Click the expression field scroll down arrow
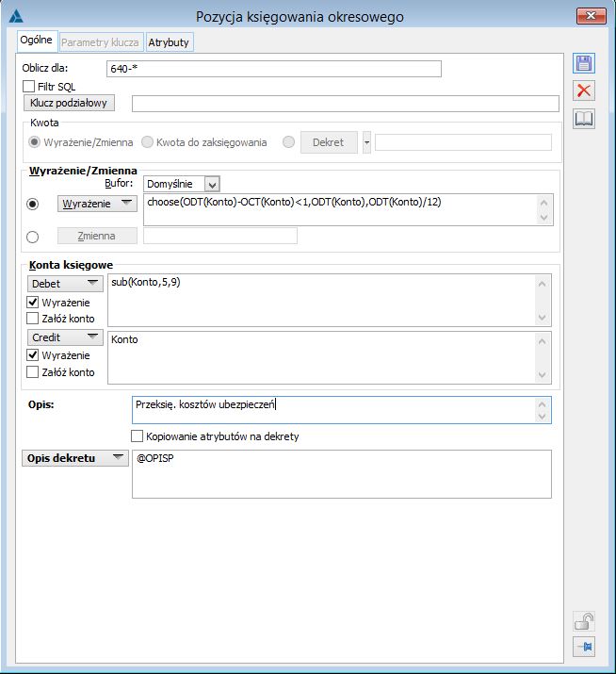 click(543, 217)
